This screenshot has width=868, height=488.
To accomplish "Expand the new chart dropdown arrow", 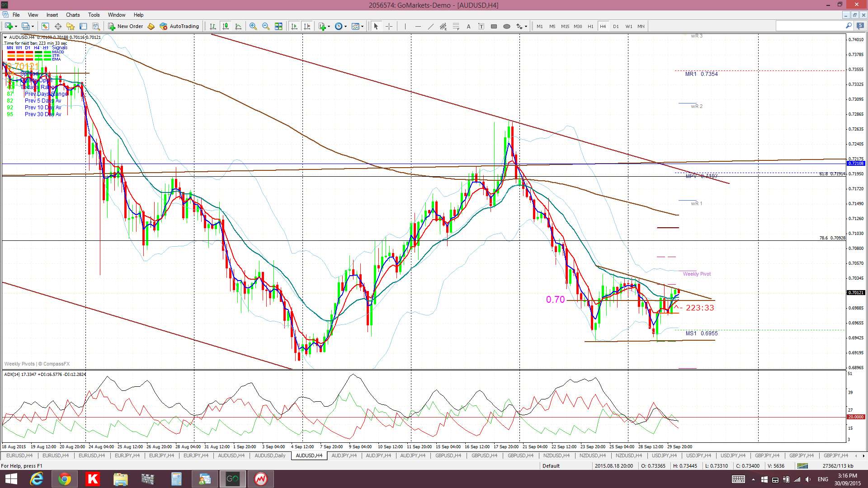I will coord(16,26).
